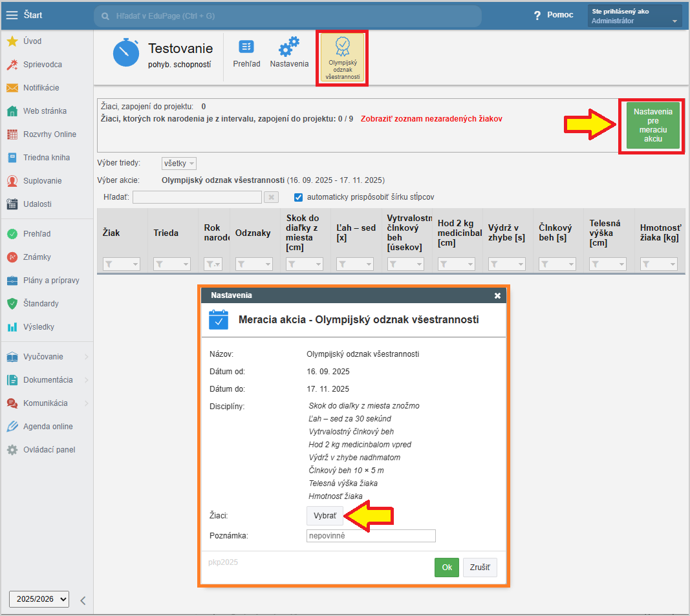Go to Známky in sidebar
Image resolution: width=690 pixels, height=616 pixels.
point(37,257)
